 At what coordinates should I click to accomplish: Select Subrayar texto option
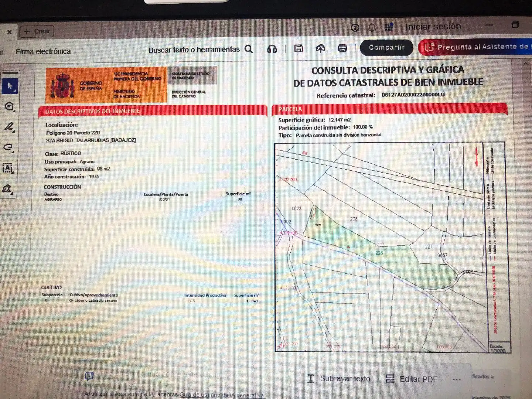[x=339, y=379]
